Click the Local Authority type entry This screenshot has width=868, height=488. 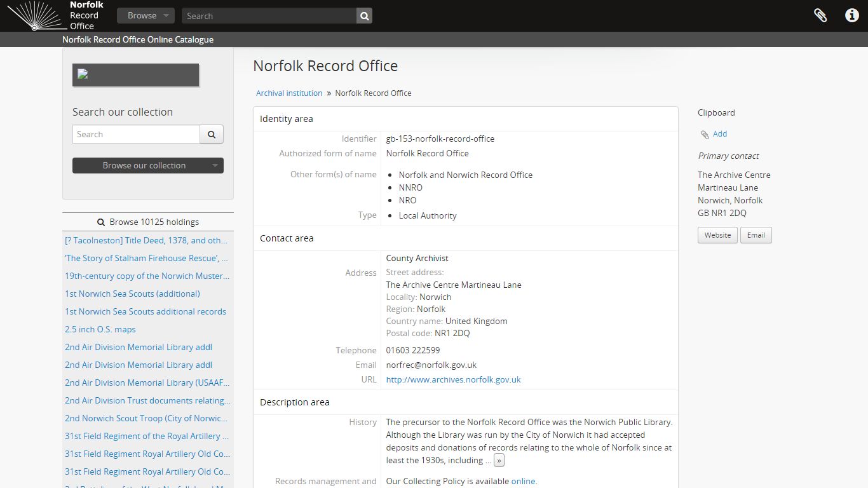[428, 215]
